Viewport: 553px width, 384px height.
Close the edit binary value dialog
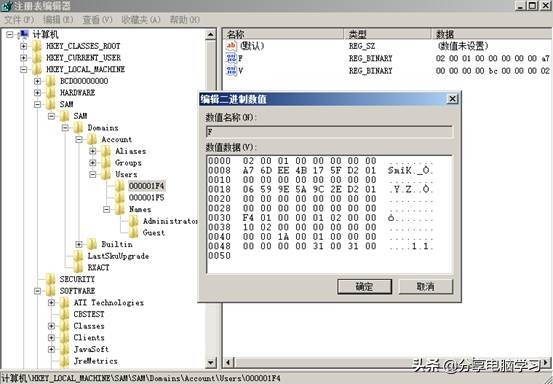(x=452, y=99)
